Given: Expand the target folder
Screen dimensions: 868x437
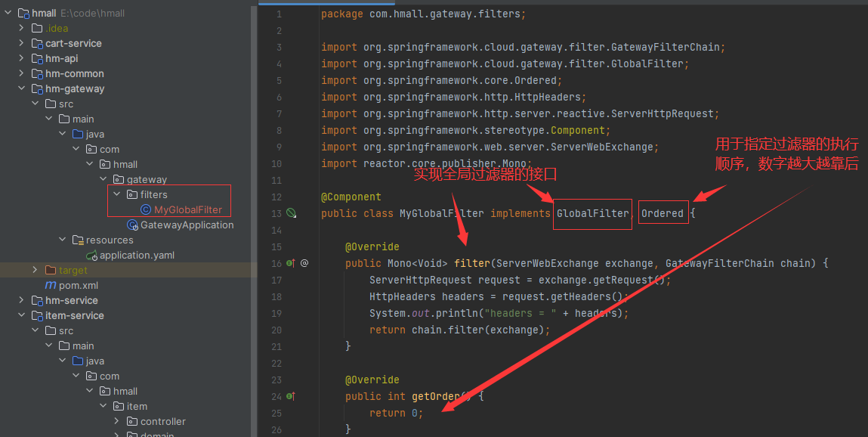Looking at the screenshot, I should [35, 270].
